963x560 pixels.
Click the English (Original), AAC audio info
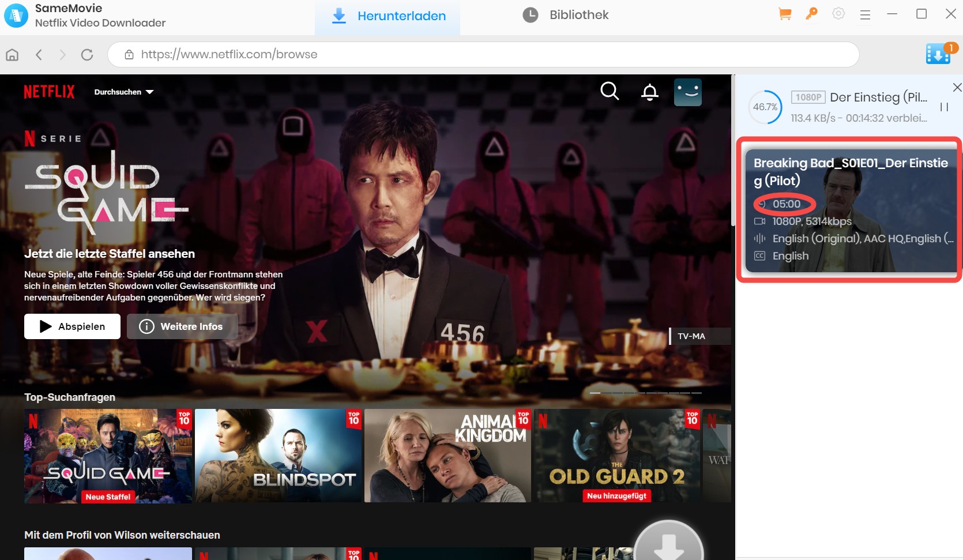tap(863, 239)
